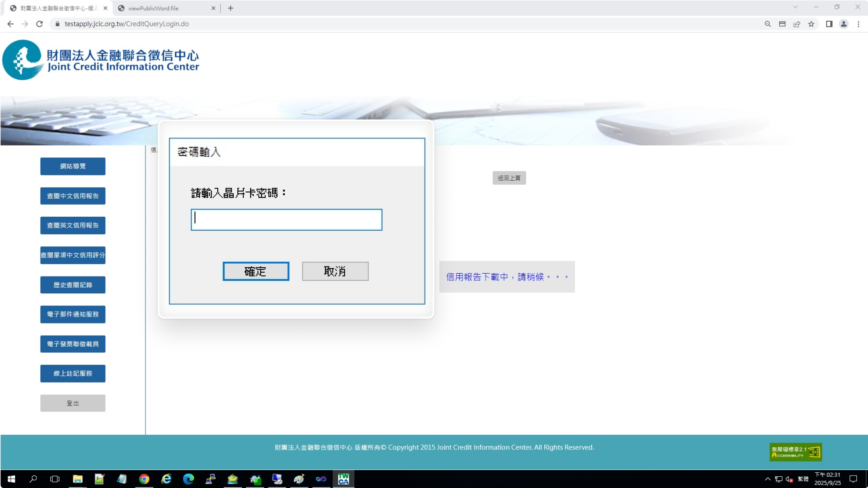Click the Joint Credit Information Center logo
Screen dimensions: 868x488
(x=101, y=60)
